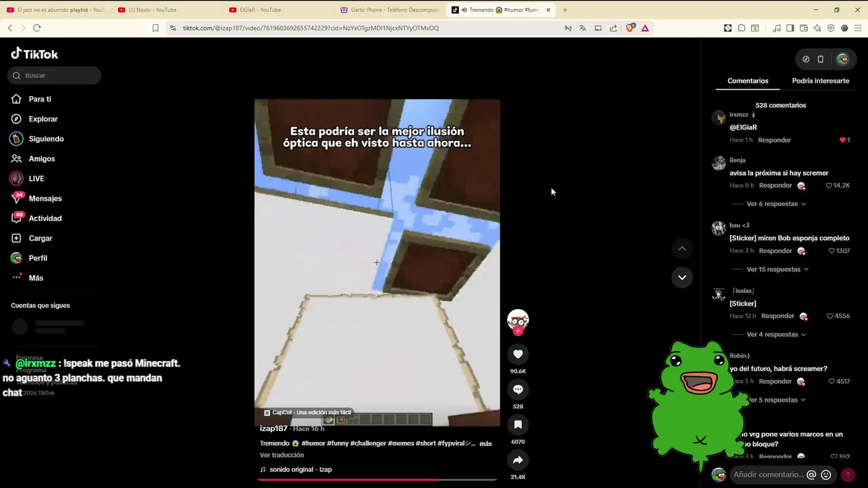The height and width of the screenshot is (488, 868).
Task: Open creator avatar beside video
Action: (518, 319)
